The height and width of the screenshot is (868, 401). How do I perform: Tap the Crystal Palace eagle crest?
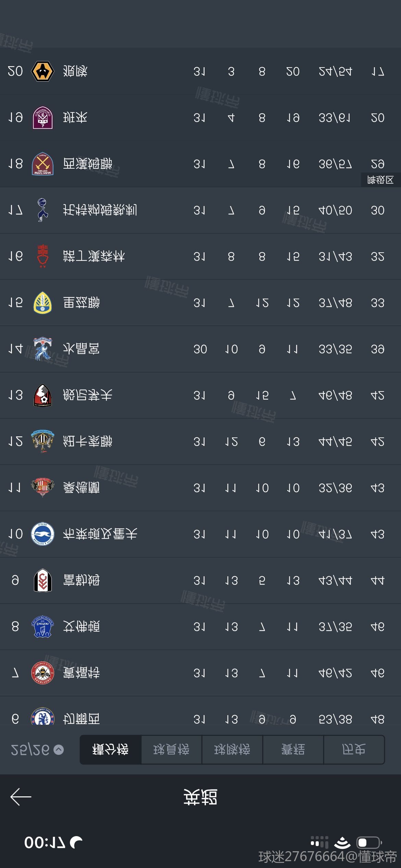[x=42, y=349]
